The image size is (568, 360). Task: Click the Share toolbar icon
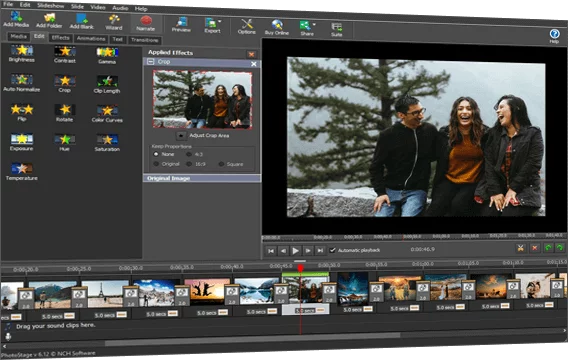pyautogui.click(x=305, y=28)
